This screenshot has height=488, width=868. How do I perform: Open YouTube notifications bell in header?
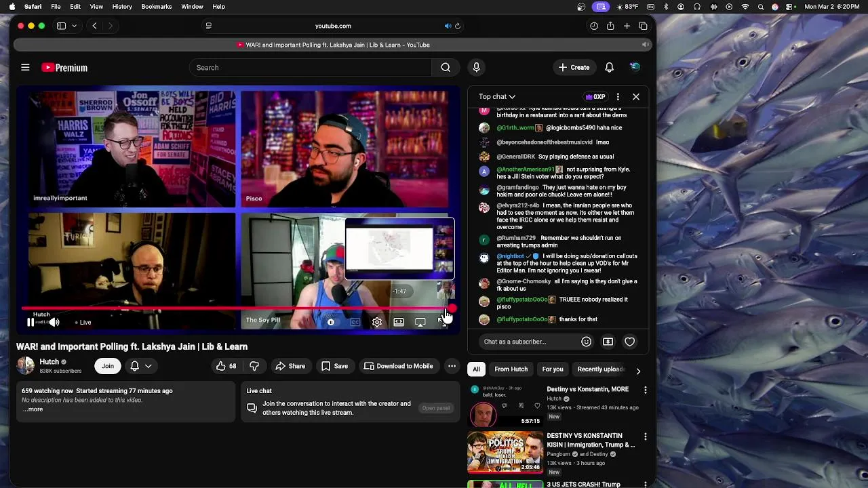coord(609,67)
